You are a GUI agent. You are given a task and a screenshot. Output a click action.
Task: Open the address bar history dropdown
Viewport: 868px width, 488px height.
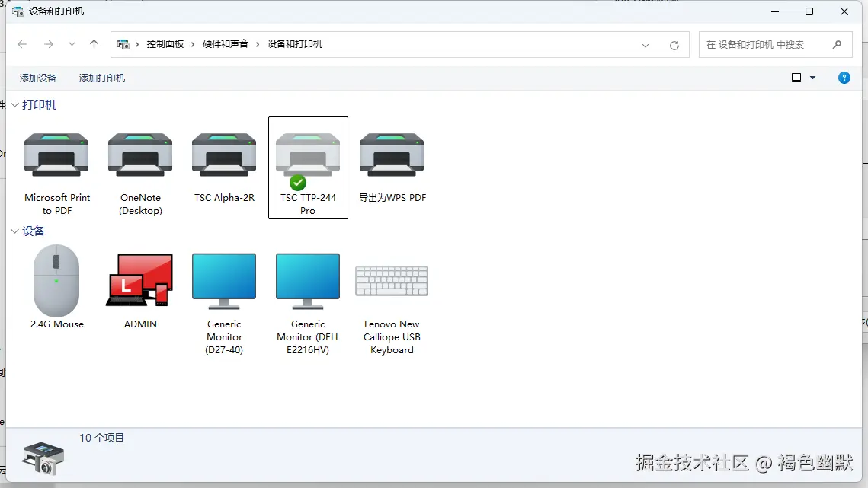click(645, 44)
